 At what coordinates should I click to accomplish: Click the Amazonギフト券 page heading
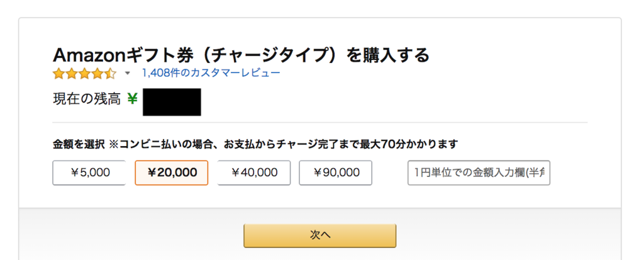pyautogui.click(x=241, y=55)
